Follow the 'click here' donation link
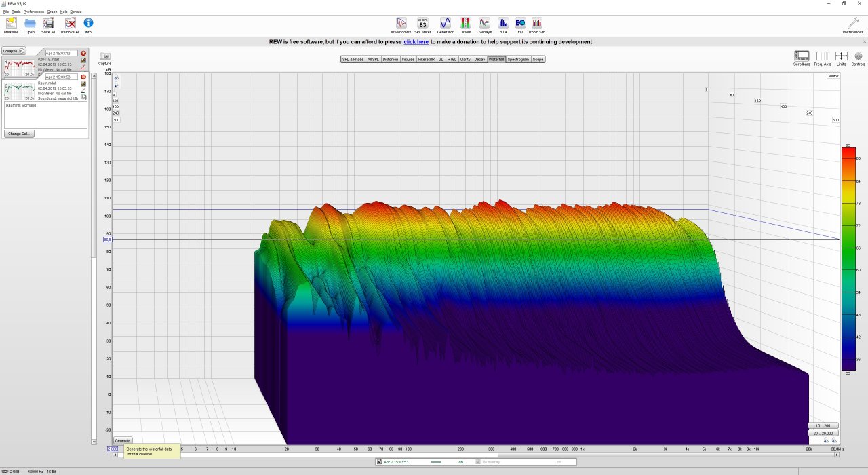 (x=416, y=42)
